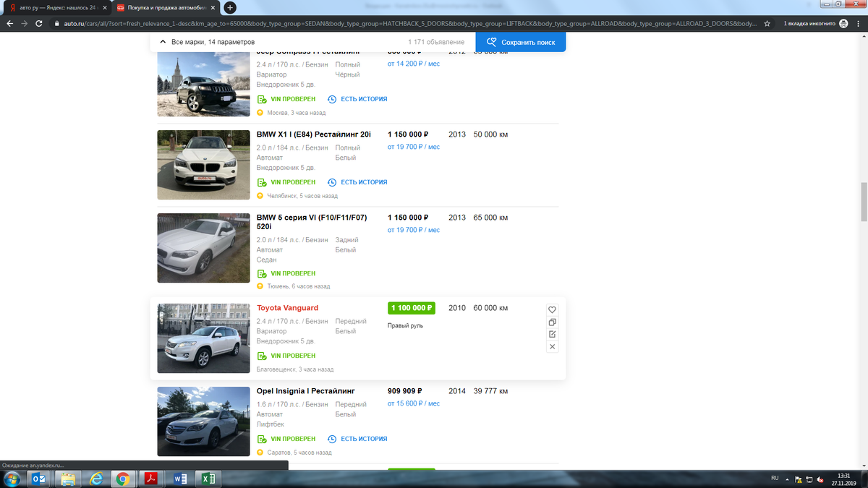Click the volume icon in system tray
Screen dimensions: 868x488
(820, 479)
